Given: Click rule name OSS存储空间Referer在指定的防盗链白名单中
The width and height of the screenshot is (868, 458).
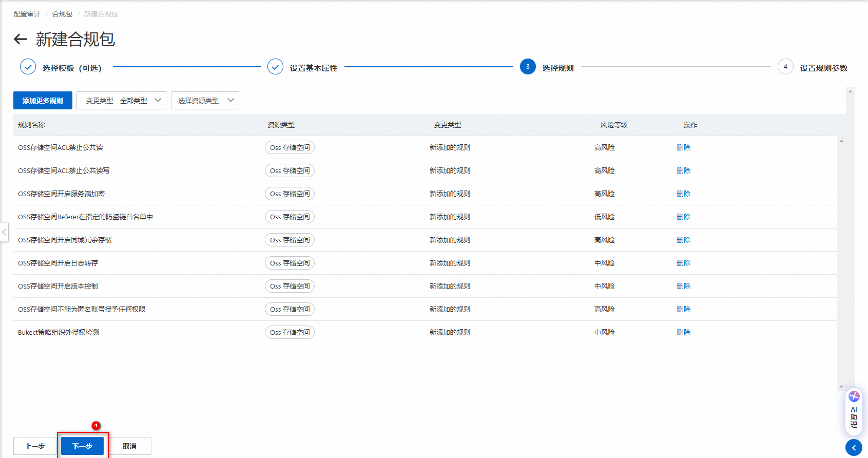Looking at the screenshot, I should (86, 217).
